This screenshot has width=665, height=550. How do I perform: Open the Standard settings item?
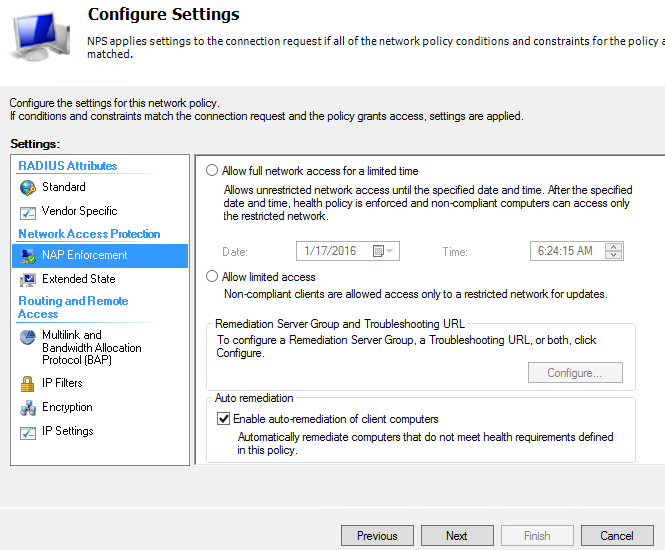pos(100,187)
